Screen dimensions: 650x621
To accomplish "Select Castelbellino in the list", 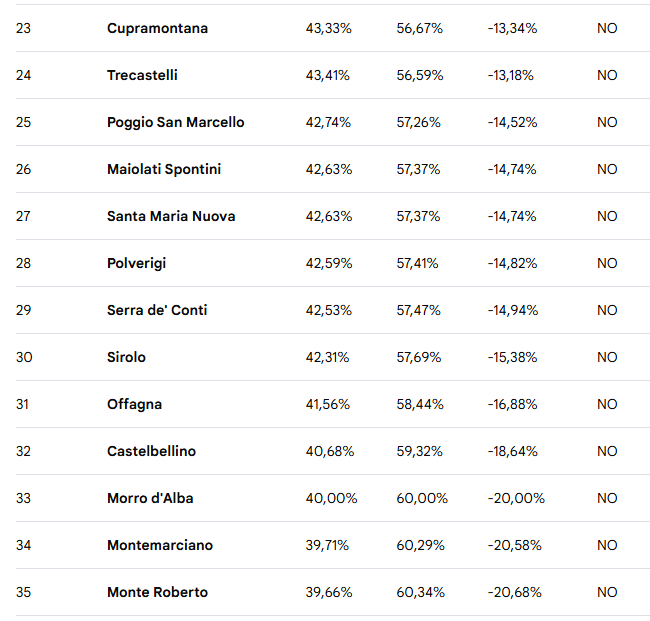I will coord(151,451).
